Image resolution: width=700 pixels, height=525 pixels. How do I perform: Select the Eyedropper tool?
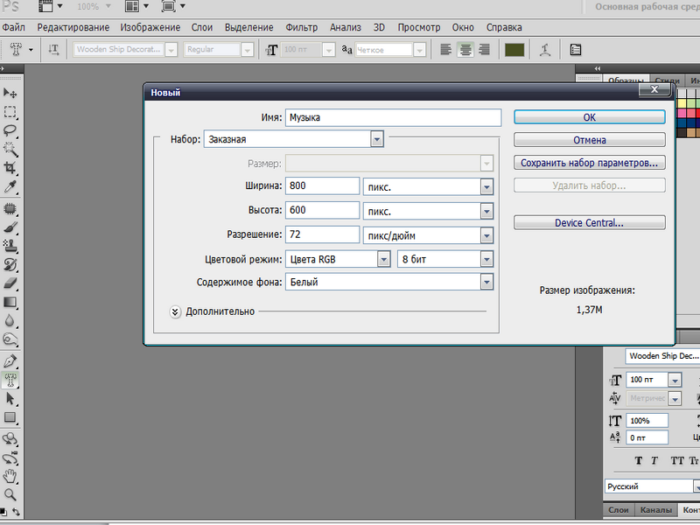tap(10, 187)
